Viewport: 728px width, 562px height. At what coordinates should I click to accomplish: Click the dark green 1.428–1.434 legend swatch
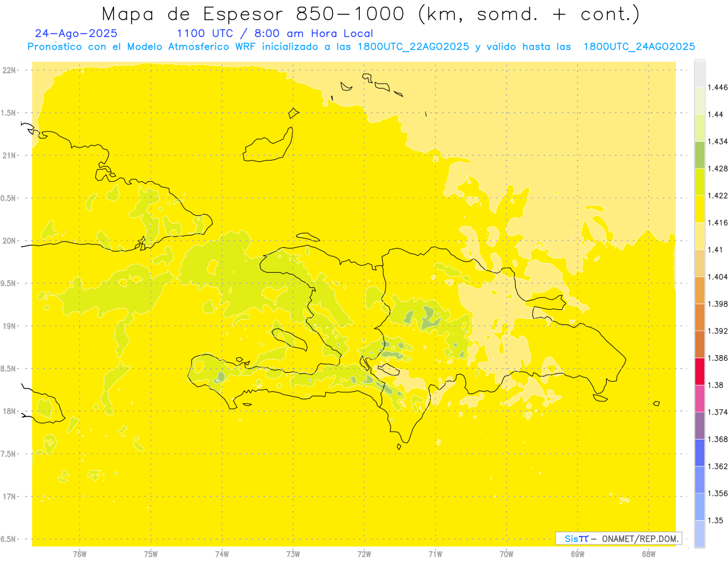tap(699, 155)
